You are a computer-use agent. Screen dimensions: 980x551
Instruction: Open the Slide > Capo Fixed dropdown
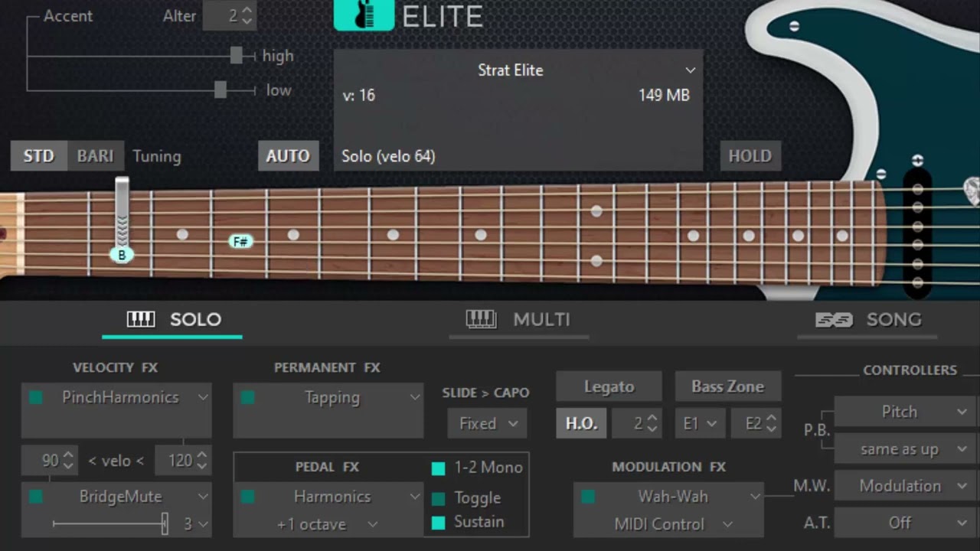coord(488,423)
